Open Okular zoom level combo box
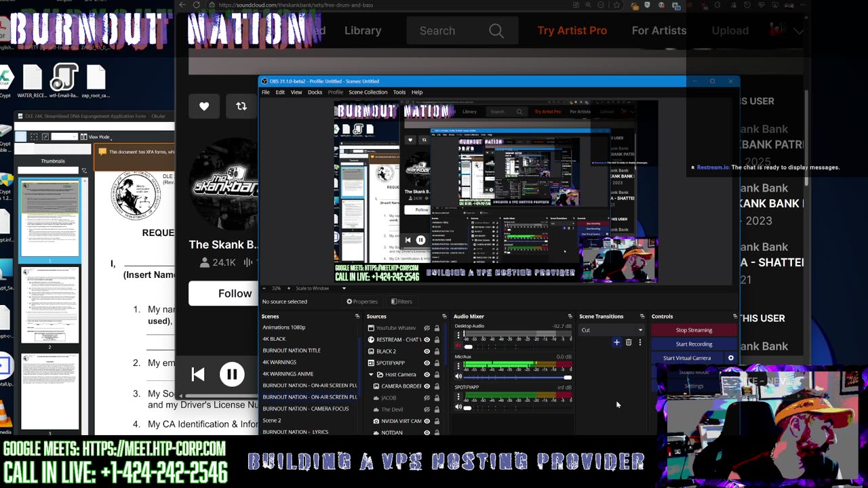Viewport: 868px width, 488px height. 64,137
